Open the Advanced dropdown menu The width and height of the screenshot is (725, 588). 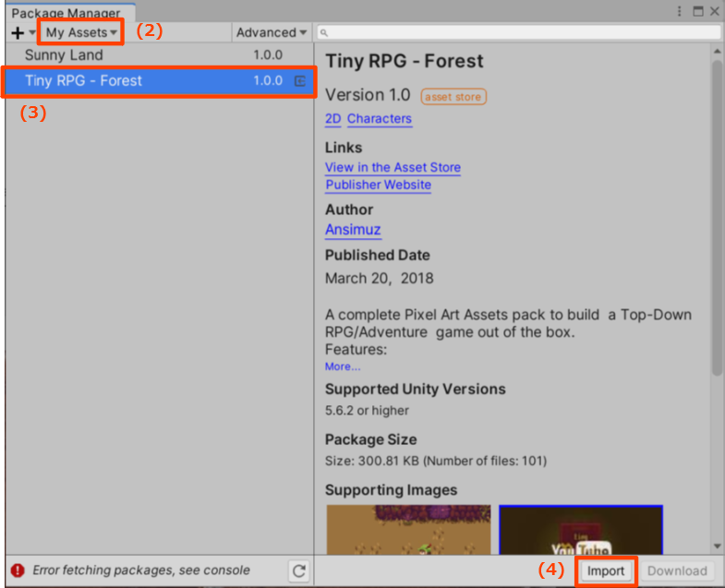[x=272, y=32]
